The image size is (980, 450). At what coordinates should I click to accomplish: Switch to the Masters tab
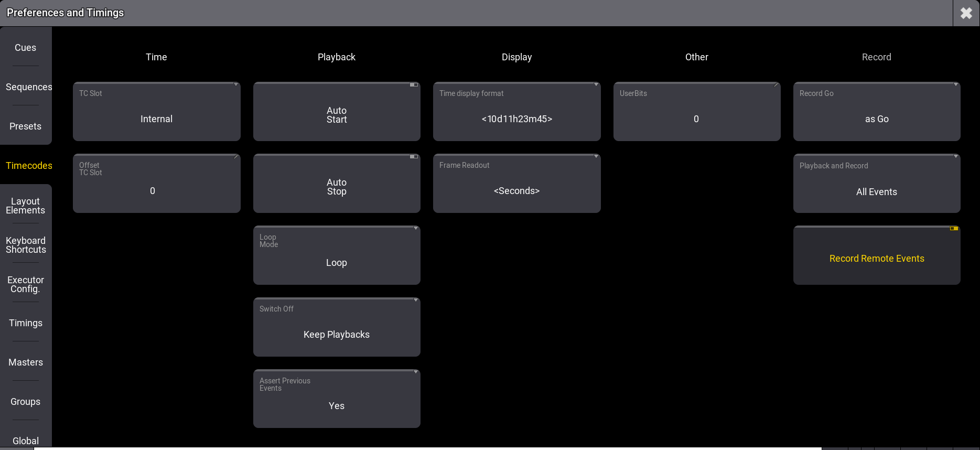pos(26,362)
